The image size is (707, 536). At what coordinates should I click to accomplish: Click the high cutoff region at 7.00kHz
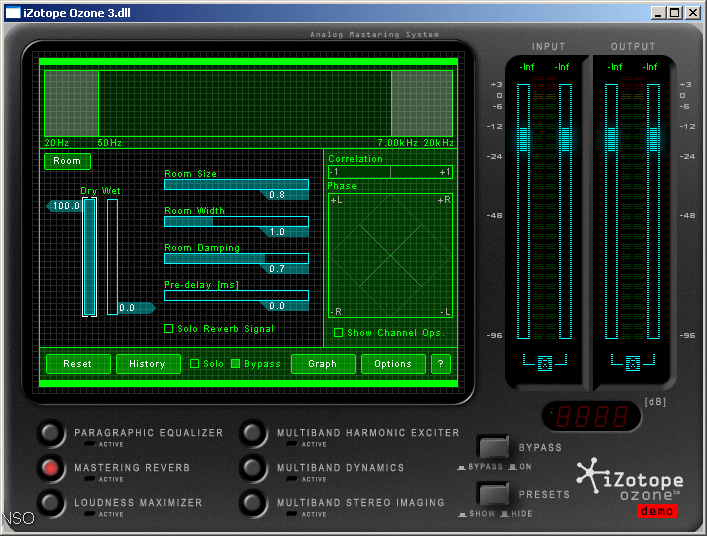pyautogui.click(x=422, y=103)
